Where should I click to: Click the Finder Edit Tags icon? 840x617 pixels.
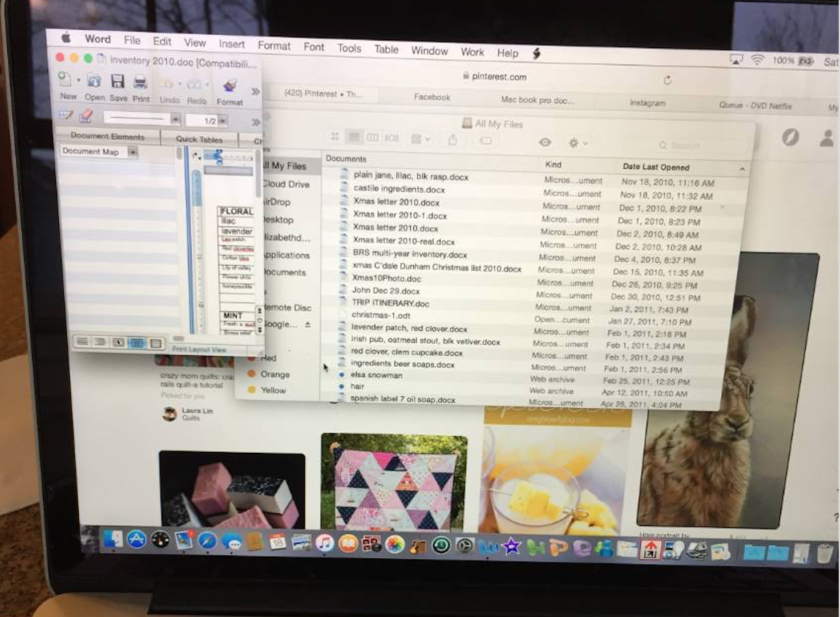[x=486, y=140]
